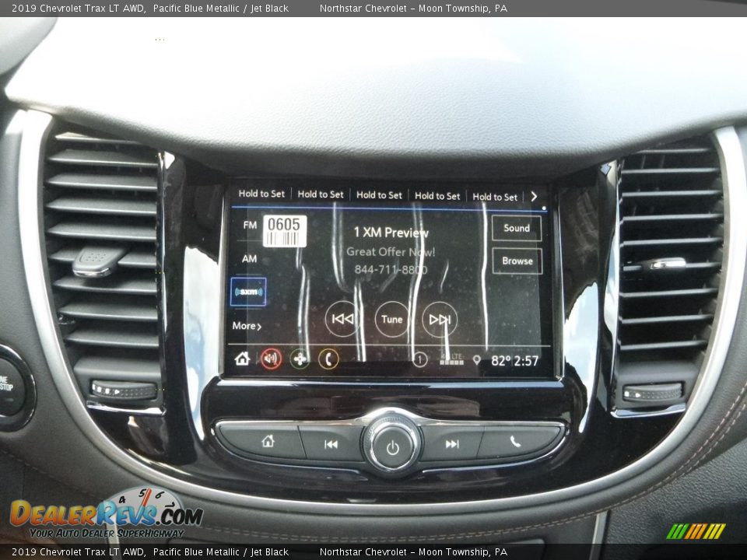Tap the 2:57 clock display

[x=526, y=361]
